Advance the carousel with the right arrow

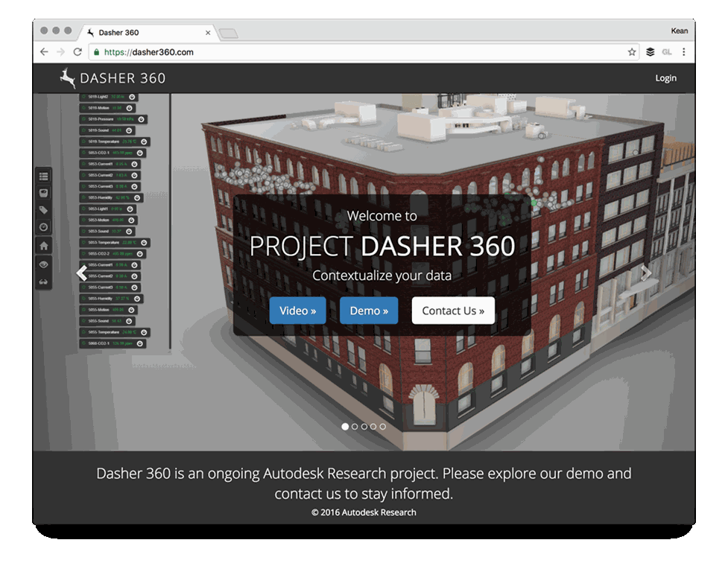tap(646, 273)
